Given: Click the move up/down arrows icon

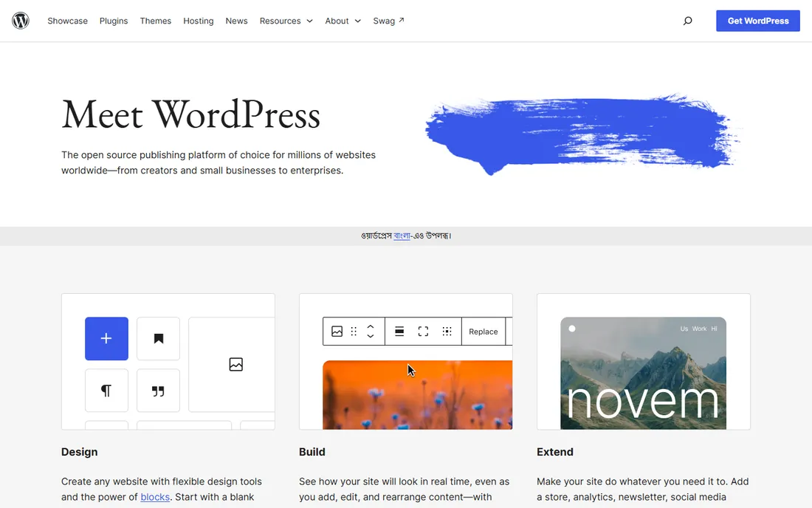Looking at the screenshot, I should point(371,332).
